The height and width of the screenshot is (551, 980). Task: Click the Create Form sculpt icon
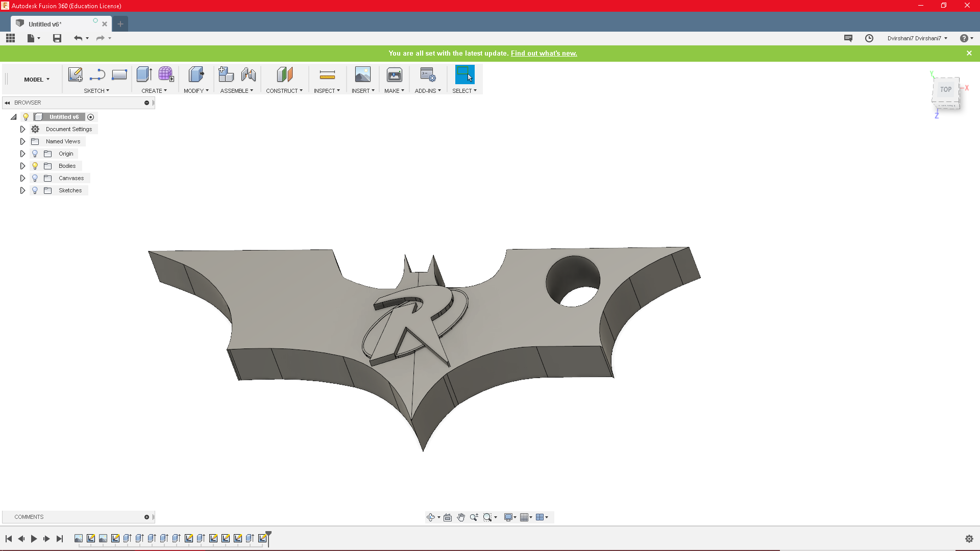166,74
